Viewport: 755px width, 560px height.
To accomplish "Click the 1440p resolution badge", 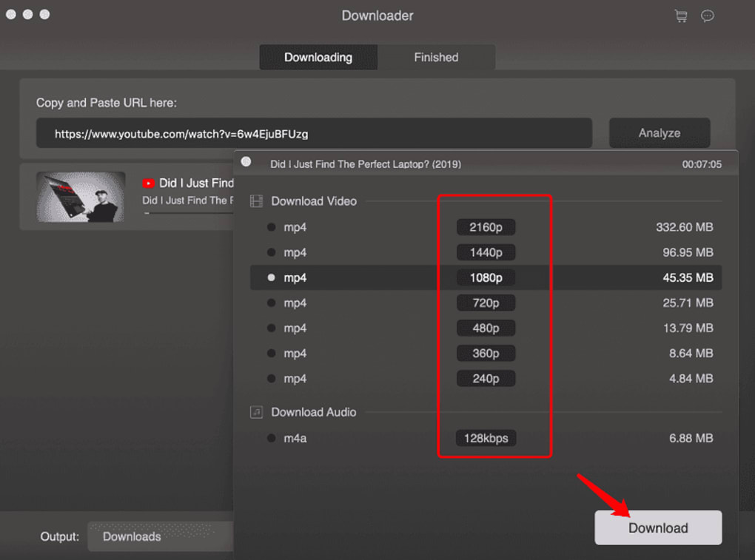I will click(486, 253).
